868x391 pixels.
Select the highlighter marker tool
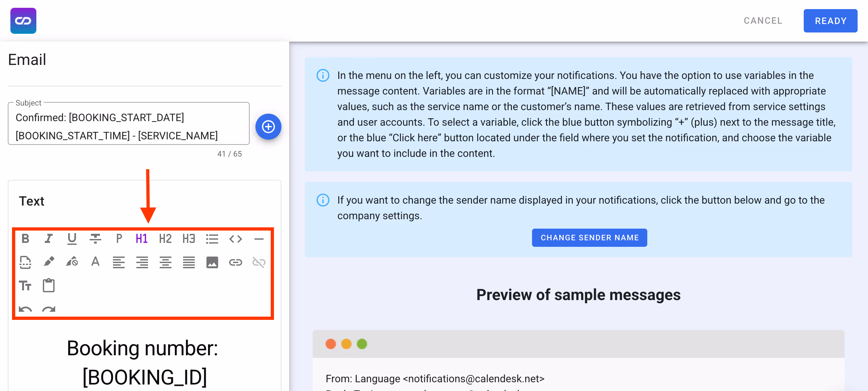(x=48, y=262)
